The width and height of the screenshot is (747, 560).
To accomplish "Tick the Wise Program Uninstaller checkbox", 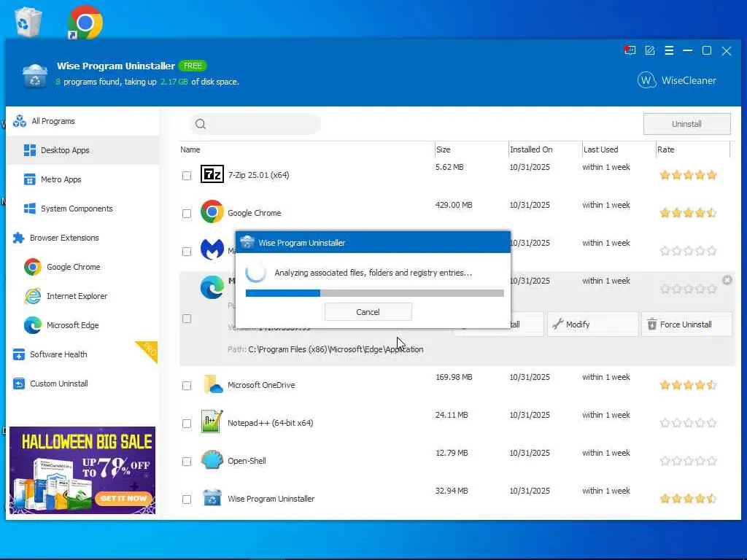I will coord(187,499).
